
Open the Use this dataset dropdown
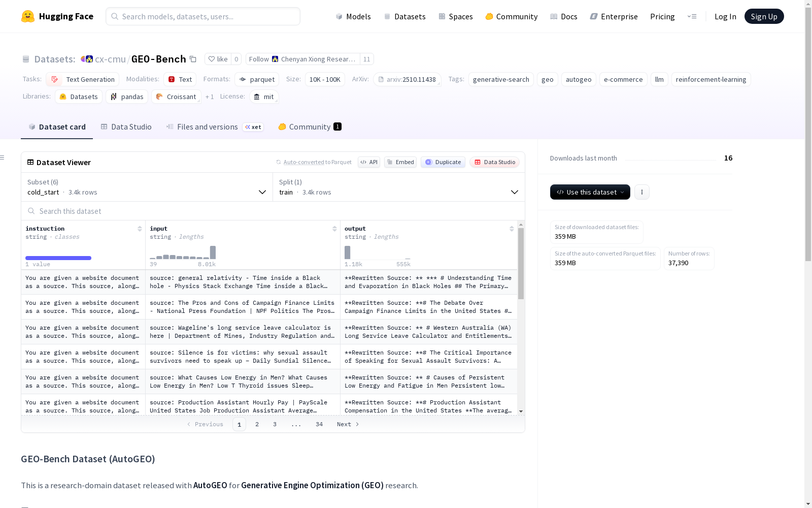[x=590, y=192]
